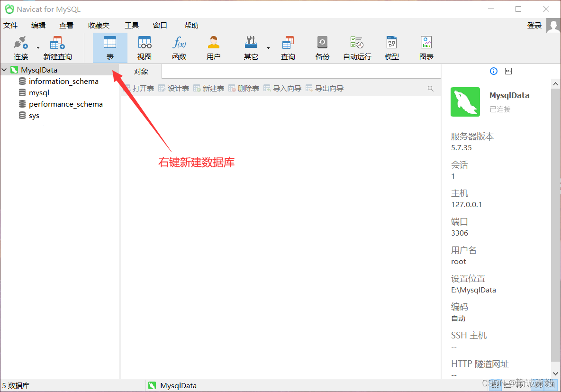
Task: Click the large green MySQL dolphin logo
Action: pyautogui.click(x=465, y=102)
